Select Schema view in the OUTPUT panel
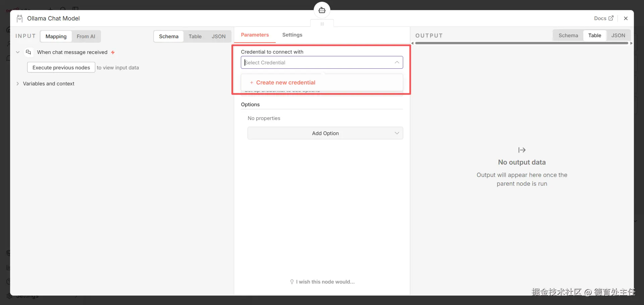Screen dimensions: 644x305 568,36
